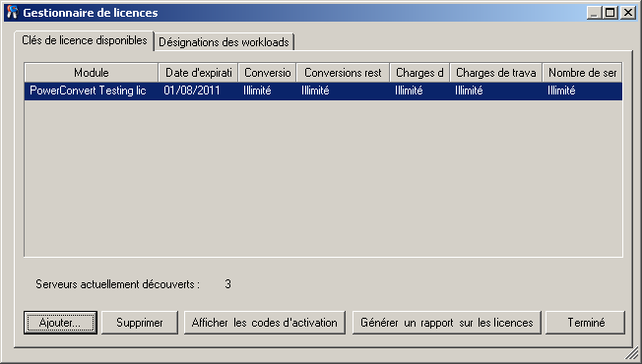Click the Conversio column header

pyautogui.click(x=268, y=73)
